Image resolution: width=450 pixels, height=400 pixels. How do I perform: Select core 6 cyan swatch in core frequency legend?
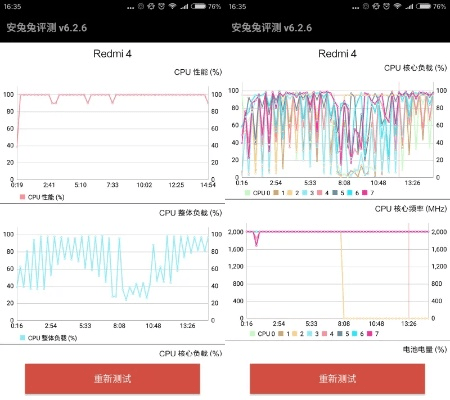[x=354, y=333]
